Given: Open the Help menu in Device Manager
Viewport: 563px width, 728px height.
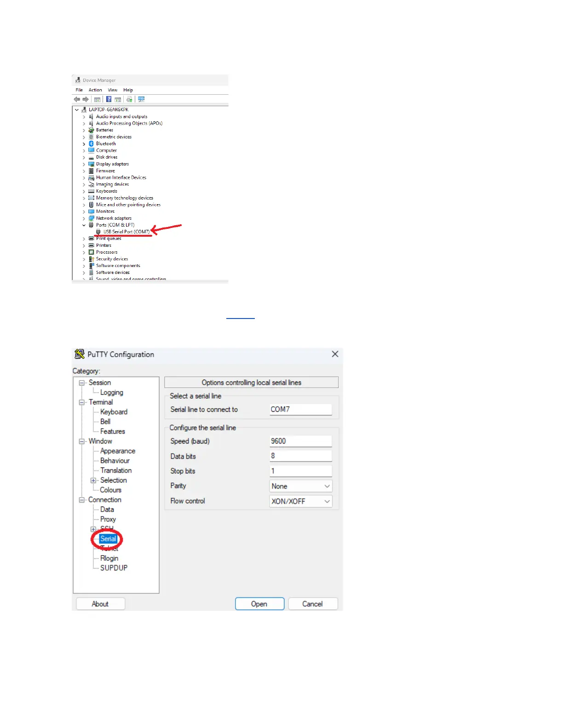Looking at the screenshot, I should pos(128,90).
